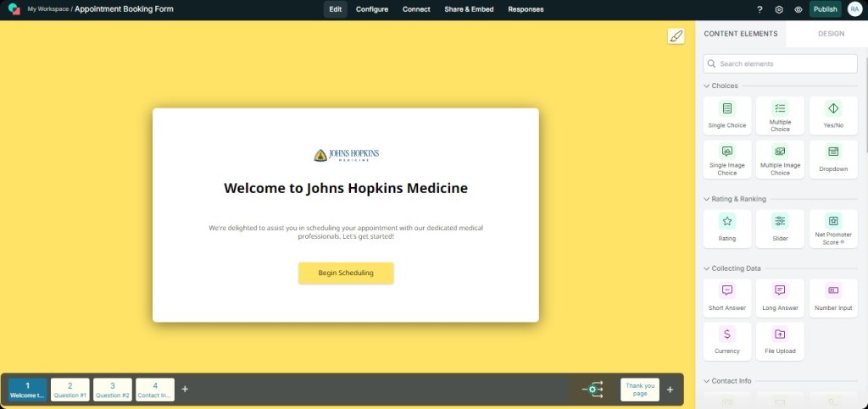Click the Johns Hopkins Medicine logo image

(x=347, y=155)
